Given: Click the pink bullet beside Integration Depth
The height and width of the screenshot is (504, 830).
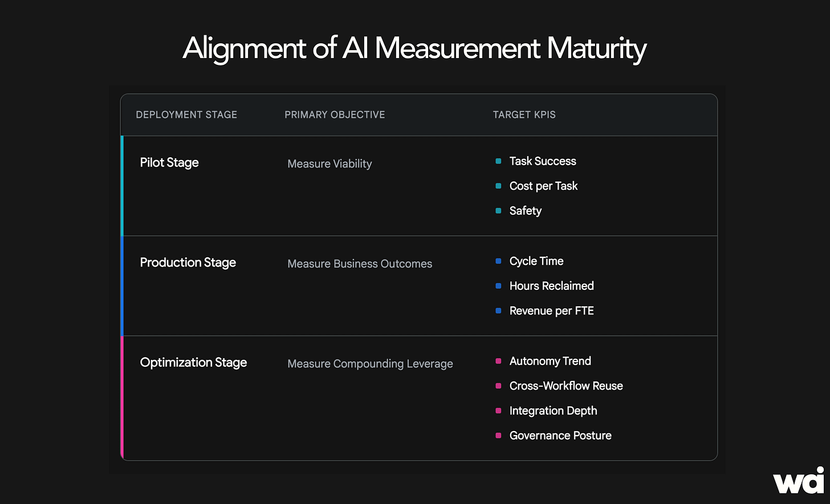Looking at the screenshot, I should click(498, 411).
